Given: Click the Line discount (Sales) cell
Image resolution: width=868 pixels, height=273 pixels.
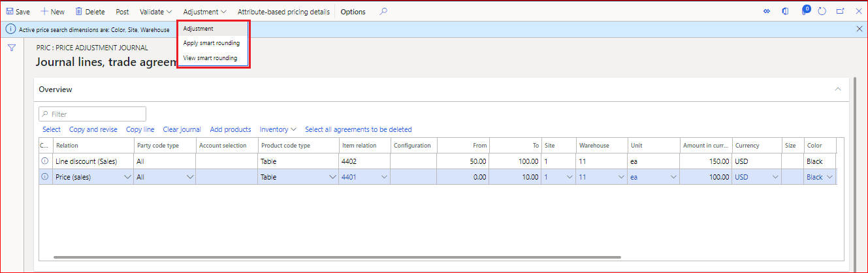Looking at the screenshot, I should click(93, 161).
